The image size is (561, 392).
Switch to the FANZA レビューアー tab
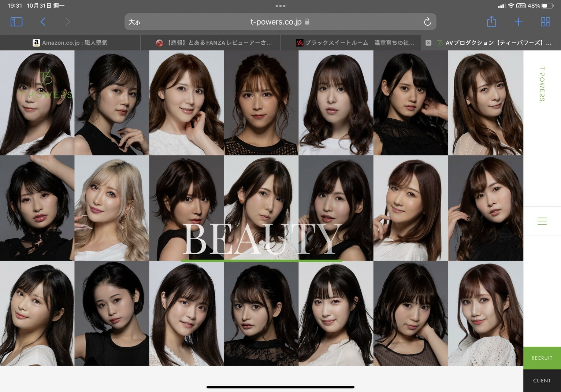(x=214, y=43)
